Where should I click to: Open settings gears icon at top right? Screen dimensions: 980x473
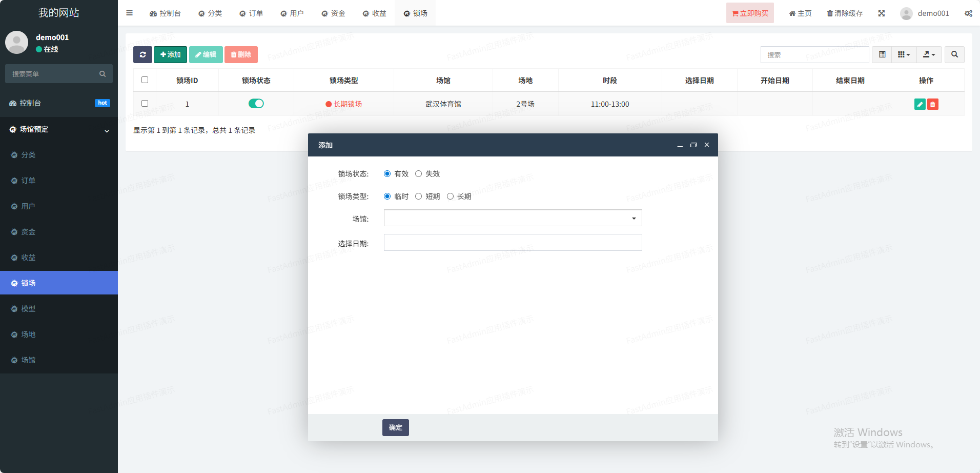point(968,13)
